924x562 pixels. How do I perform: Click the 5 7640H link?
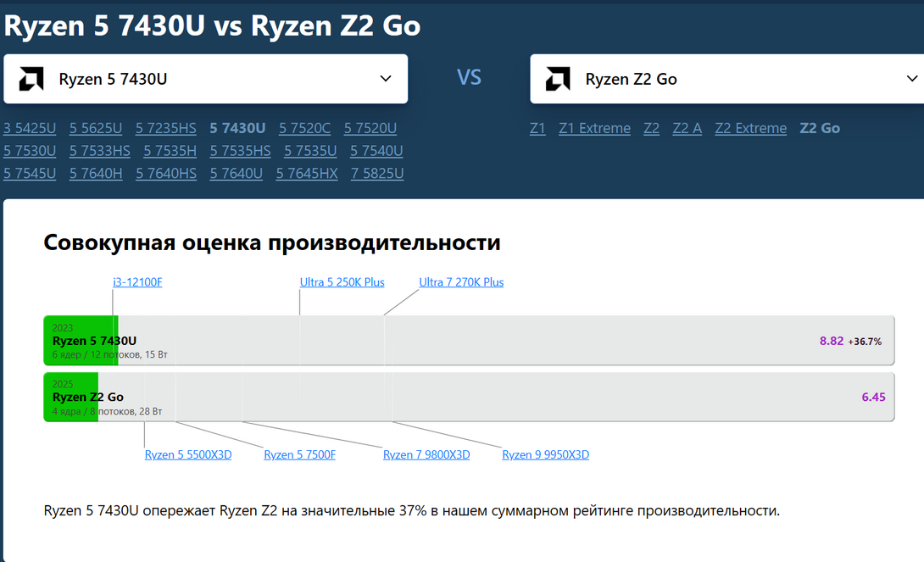coord(96,174)
